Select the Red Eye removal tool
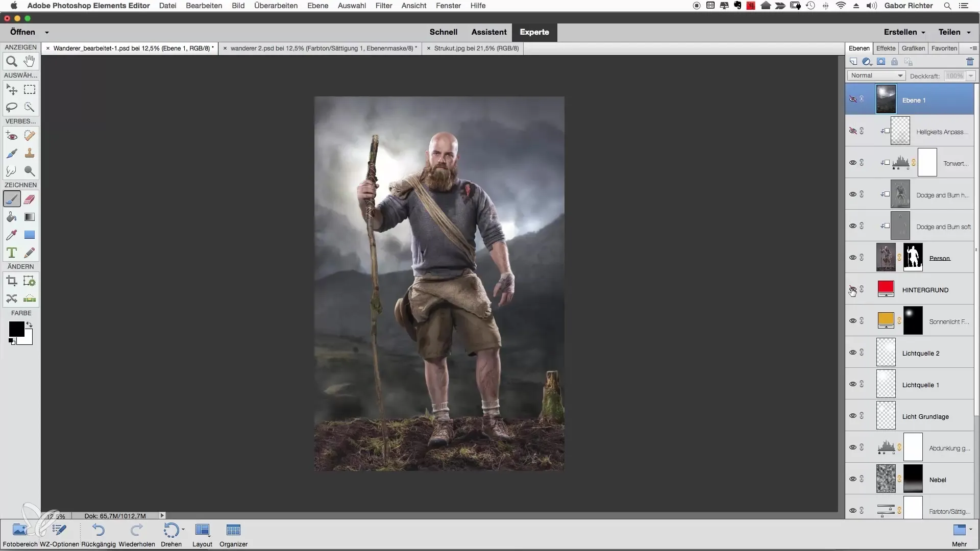The image size is (980, 551). 12,136
